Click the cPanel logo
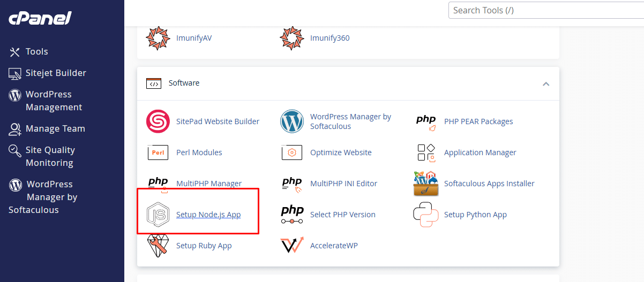Screen dimensions: 644x282 [x=40, y=19]
